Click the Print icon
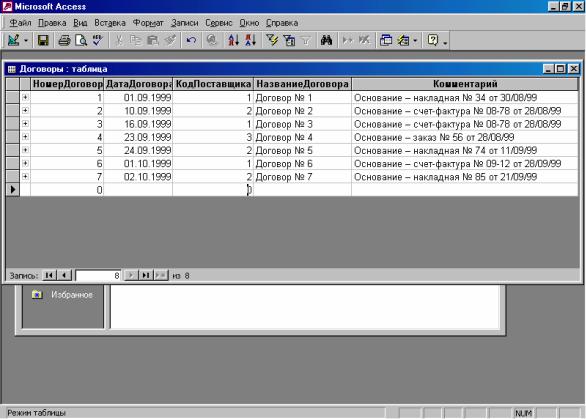Viewport: 586px width, 419px height. [64, 40]
